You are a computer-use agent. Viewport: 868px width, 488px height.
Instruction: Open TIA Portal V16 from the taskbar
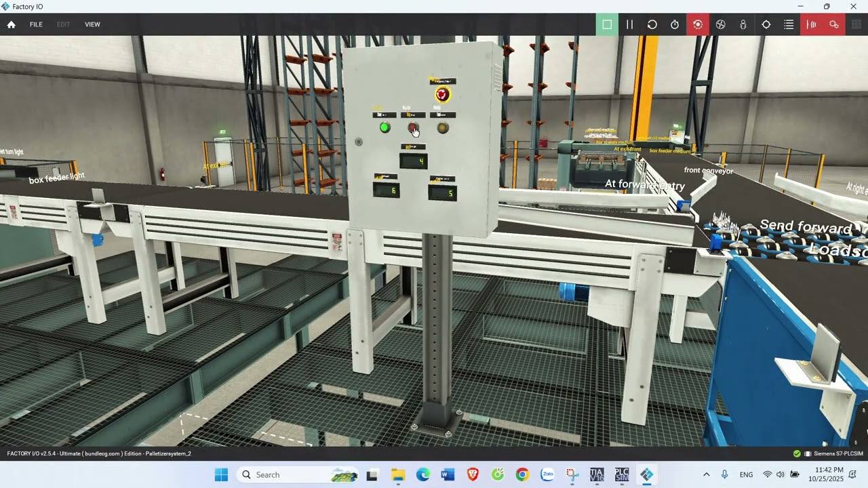click(597, 475)
